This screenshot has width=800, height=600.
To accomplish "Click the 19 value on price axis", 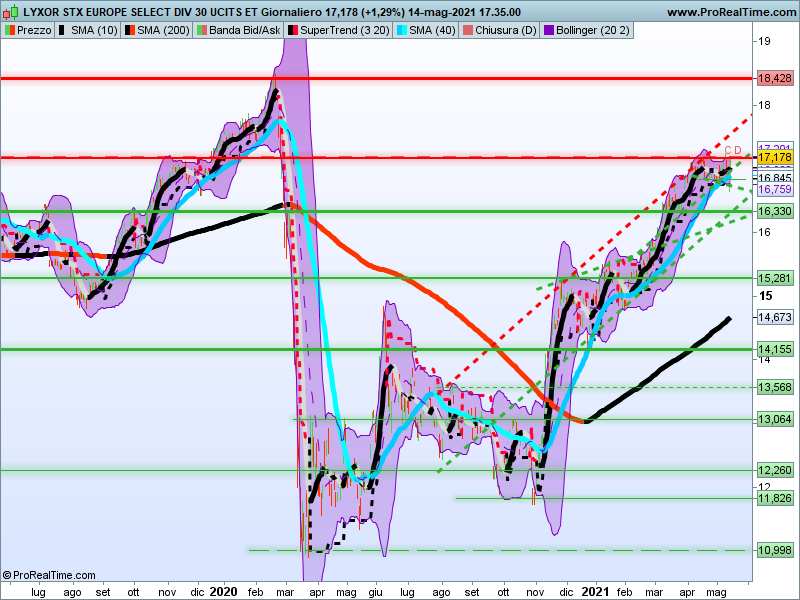I will [764, 41].
